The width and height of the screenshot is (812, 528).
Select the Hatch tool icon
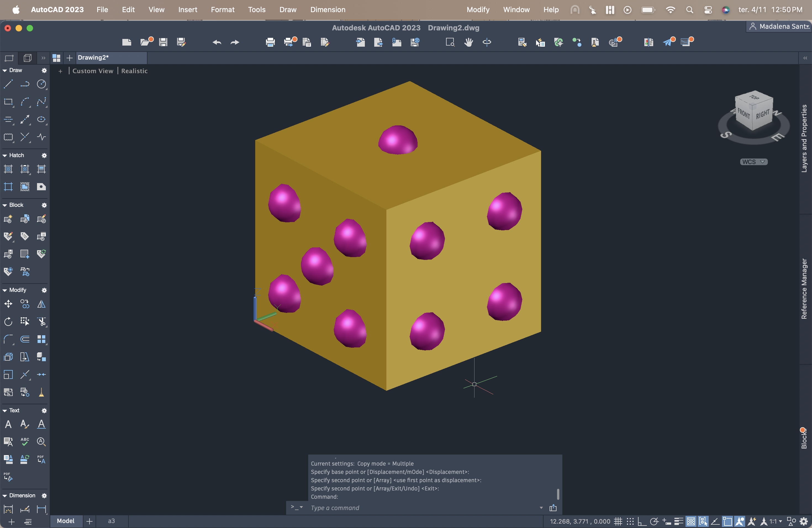click(x=8, y=169)
